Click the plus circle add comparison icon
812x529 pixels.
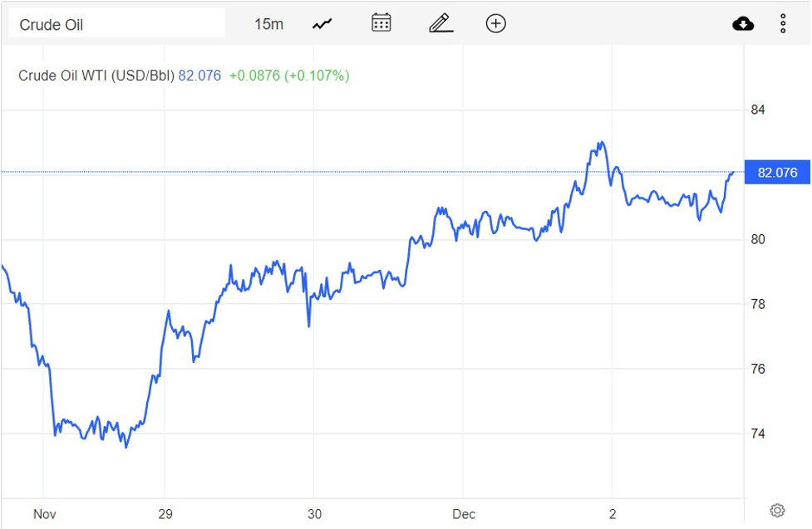click(x=495, y=23)
